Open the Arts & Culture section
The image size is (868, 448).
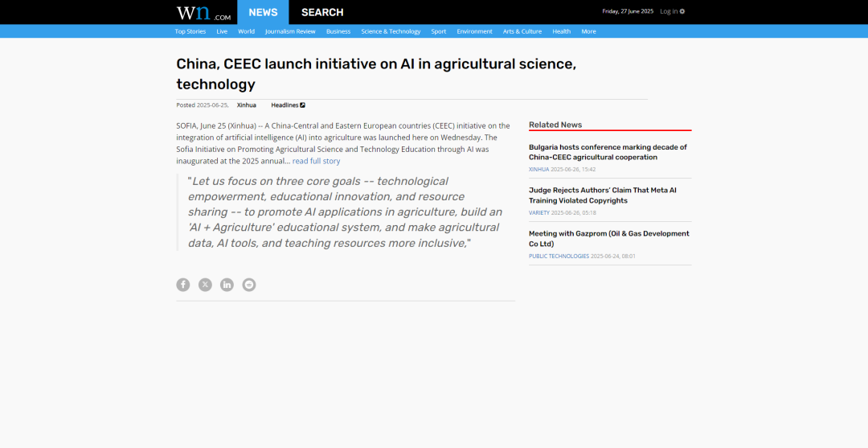(522, 31)
